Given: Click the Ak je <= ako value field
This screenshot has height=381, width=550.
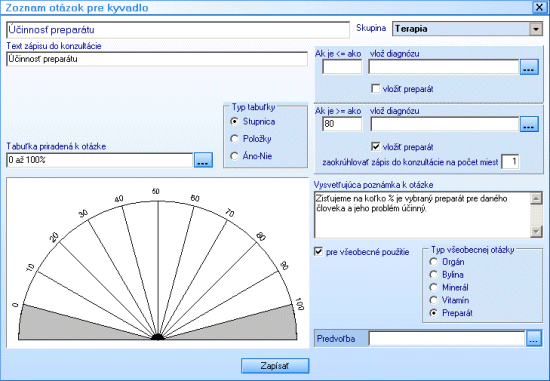Looking at the screenshot, I should click(x=342, y=67).
